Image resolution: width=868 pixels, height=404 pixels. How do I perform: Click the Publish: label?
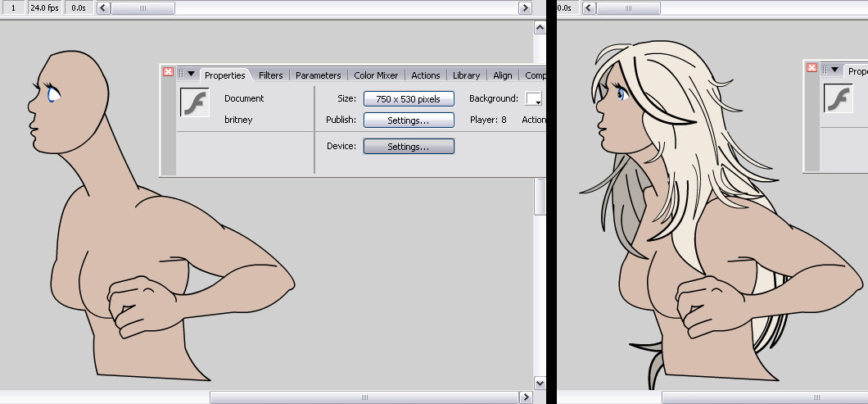tap(341, 120)
